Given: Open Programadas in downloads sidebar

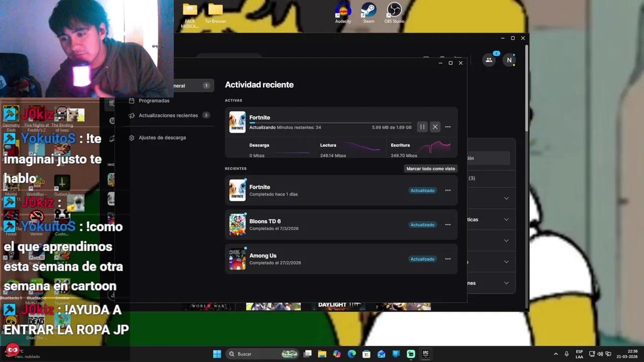Looking at the screenshot, I should (154, 101).
